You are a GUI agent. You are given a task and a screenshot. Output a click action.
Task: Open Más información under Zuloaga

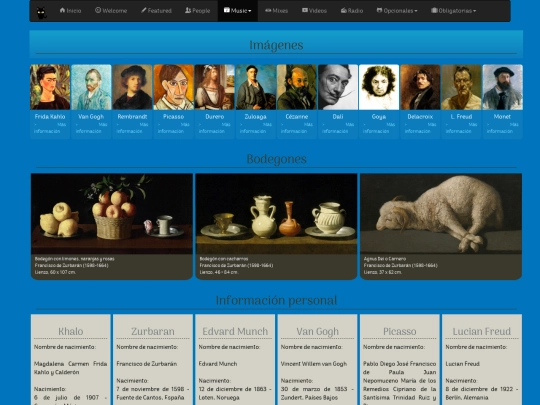(256, 128)
